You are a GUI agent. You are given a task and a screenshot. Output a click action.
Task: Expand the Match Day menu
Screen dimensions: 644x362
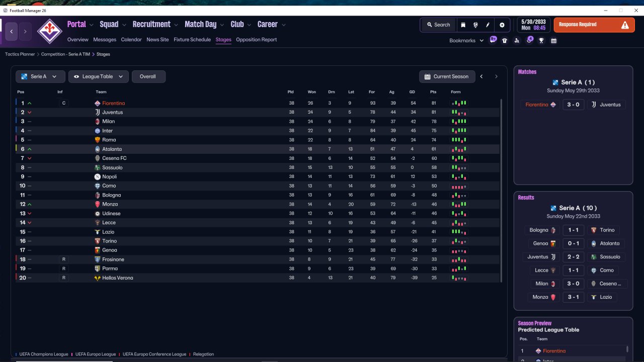pyautogui.click(x=205, y=24)
